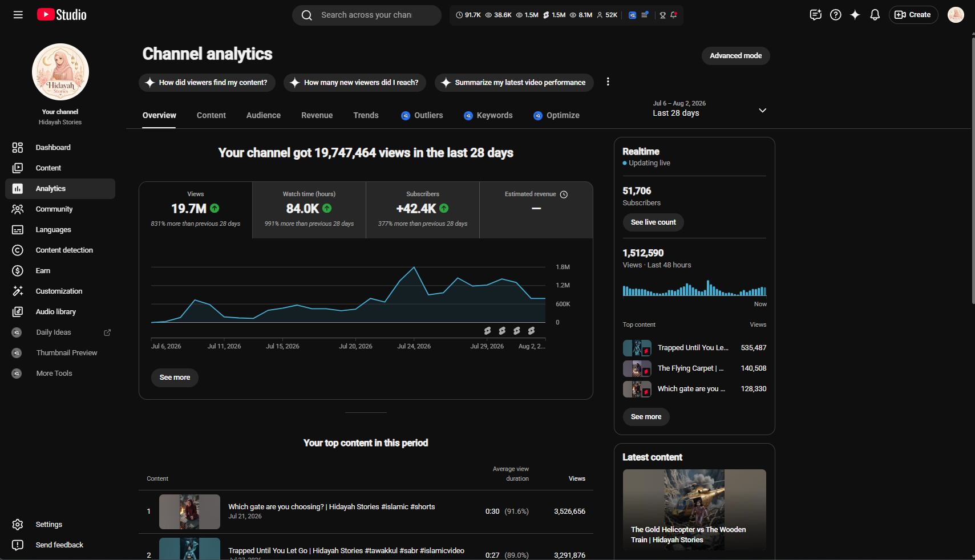Select the Estimated revenue metric card
Screen dimensions: 975x560
point(536,210)
